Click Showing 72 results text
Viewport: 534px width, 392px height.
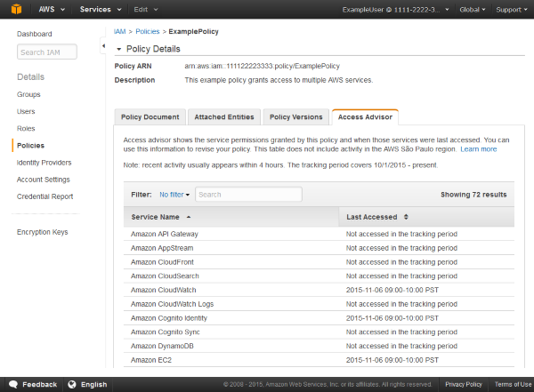tap(473, 195)
